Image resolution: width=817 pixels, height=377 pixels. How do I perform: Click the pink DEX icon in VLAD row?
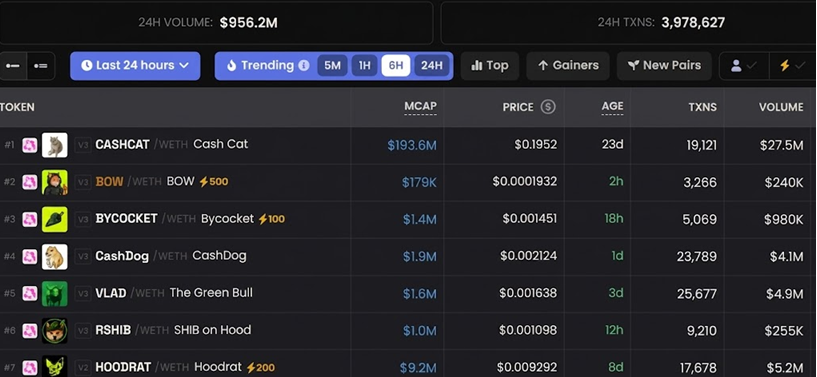pos(30,294)
